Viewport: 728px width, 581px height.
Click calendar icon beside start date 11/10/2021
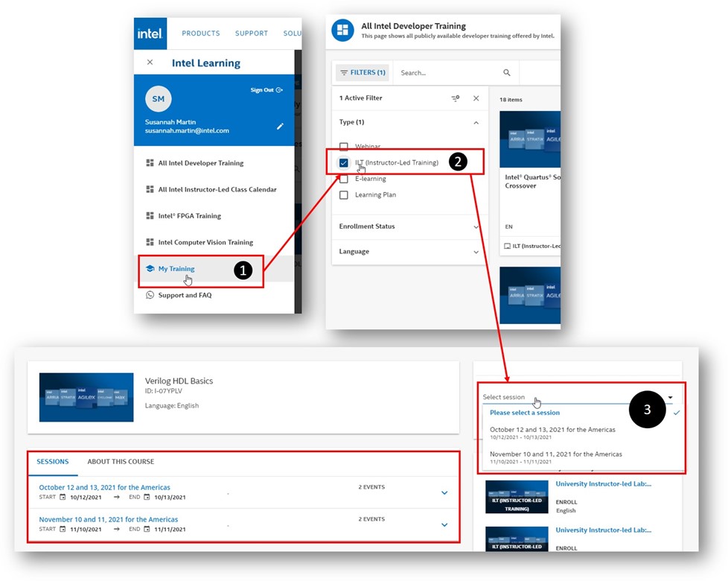pyautogui.click(x=63, y=529)
